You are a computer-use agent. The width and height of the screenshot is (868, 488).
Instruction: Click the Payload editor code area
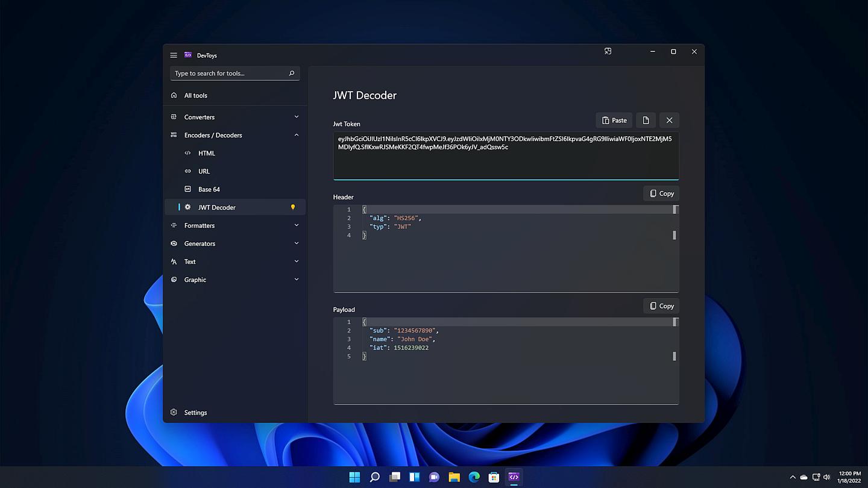click(x=506, y=361)
